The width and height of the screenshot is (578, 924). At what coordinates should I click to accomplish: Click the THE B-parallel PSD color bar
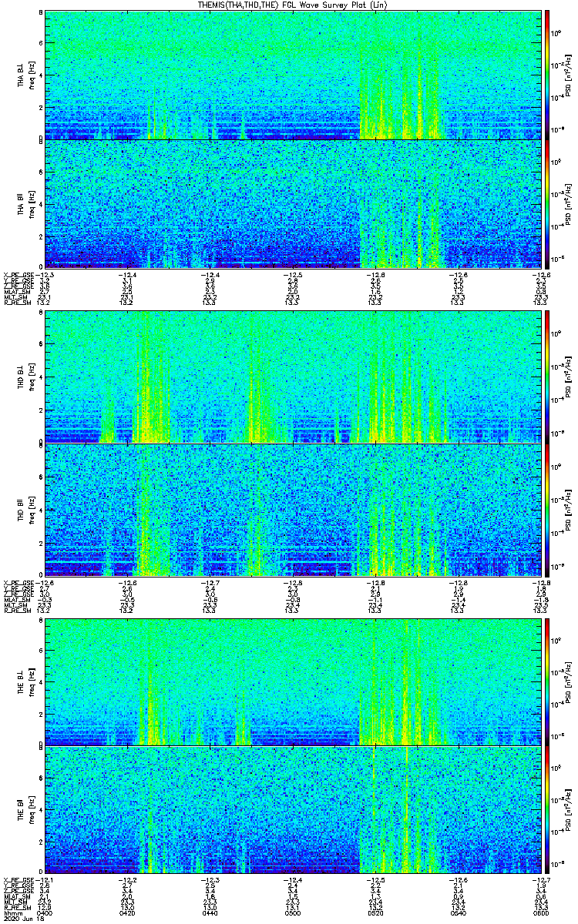click(x=546, y=810)
